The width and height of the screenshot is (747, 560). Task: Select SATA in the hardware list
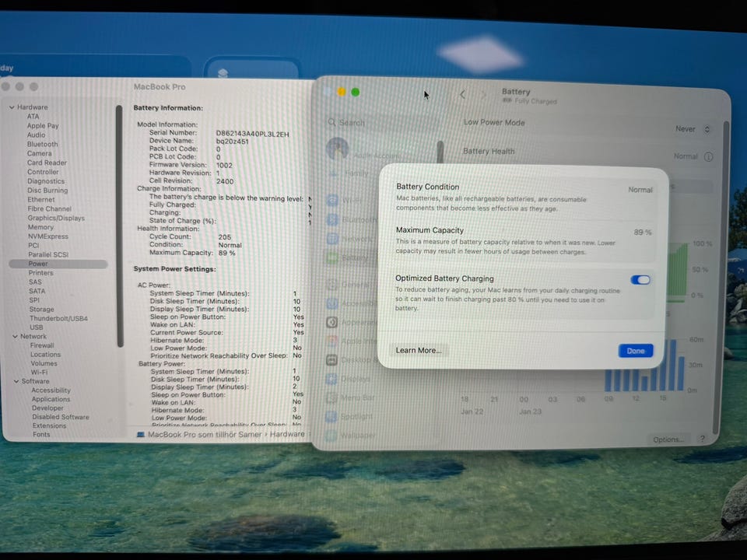click(x=37, y=291)
